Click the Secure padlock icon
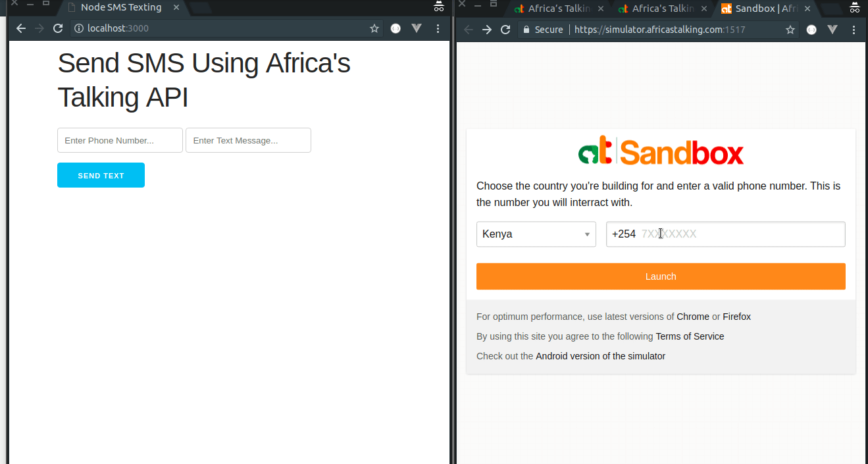This screenshot has height=464, width=868. pyautogui.click(x=526, y=30)
